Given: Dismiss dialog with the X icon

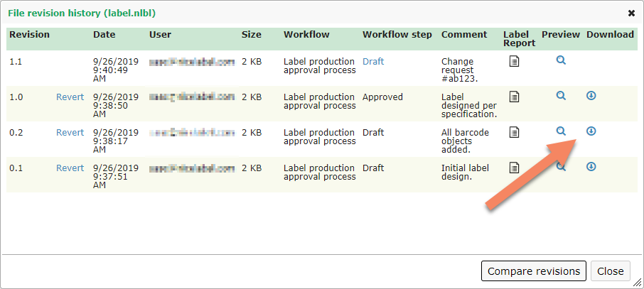Looking at the screenshot, I should point(631,13).
